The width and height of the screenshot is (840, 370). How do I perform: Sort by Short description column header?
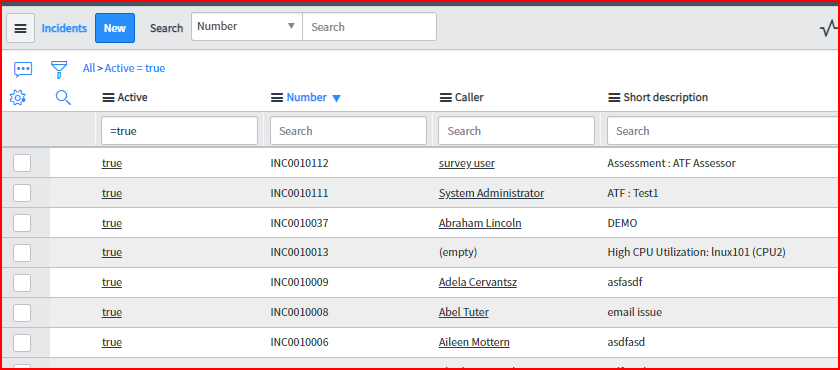665,97
